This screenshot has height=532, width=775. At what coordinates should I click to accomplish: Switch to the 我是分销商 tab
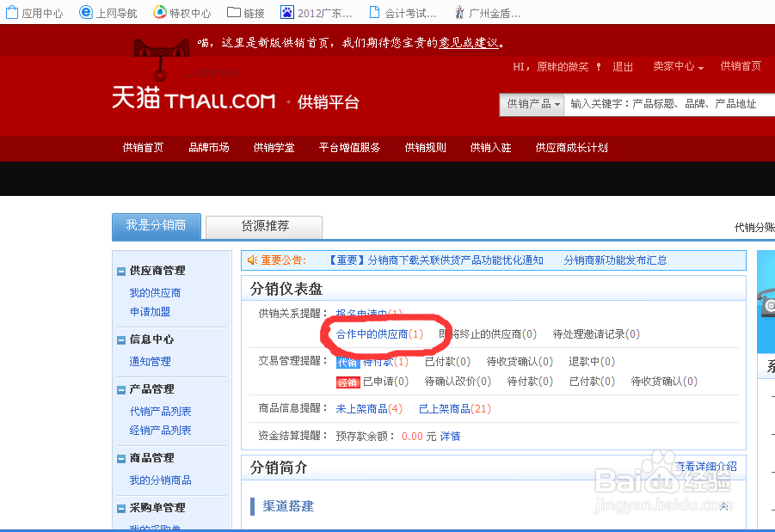pyautogui.click(x=157, y=226)
